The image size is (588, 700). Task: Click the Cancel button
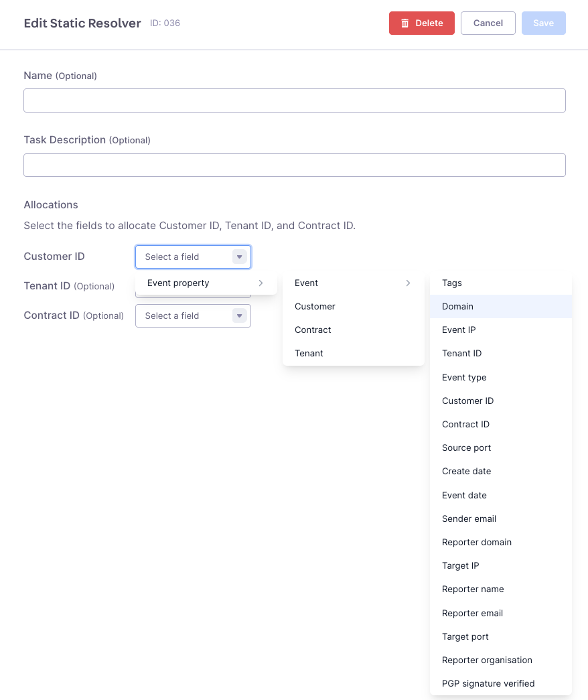tap(488, 23)
